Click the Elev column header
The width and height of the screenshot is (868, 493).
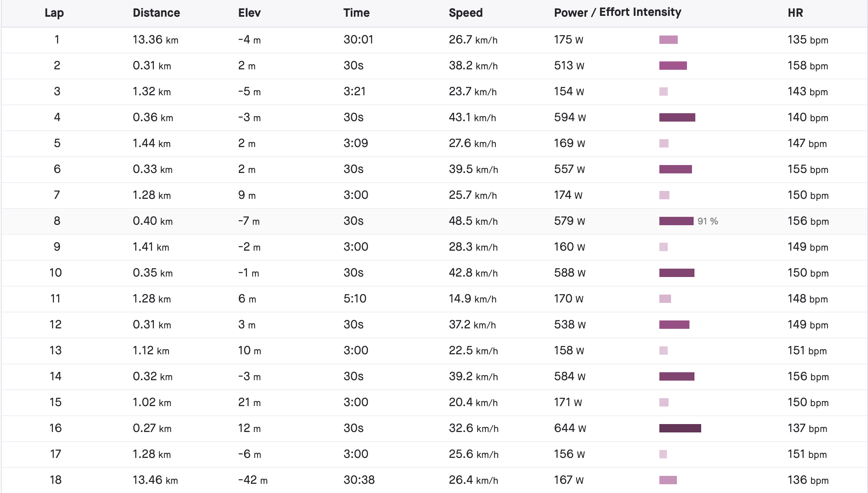(250, 13)
